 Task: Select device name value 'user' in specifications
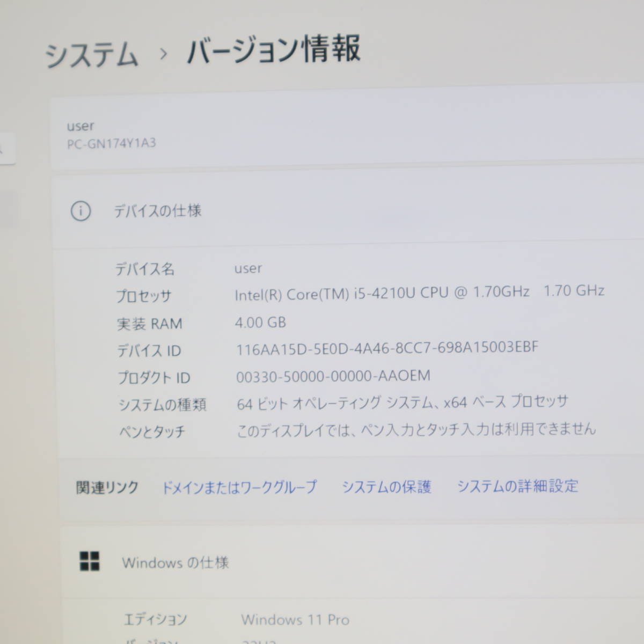pos(248,268)
